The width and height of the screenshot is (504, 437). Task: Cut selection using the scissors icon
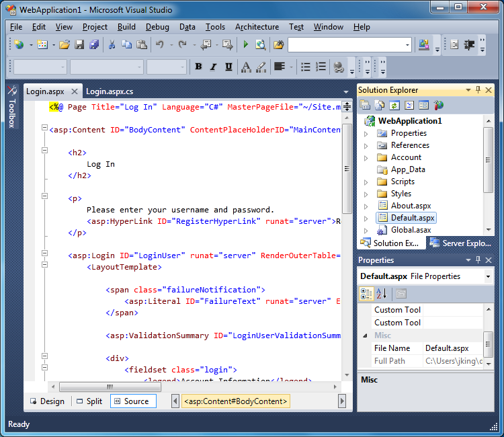coord(112,44)
